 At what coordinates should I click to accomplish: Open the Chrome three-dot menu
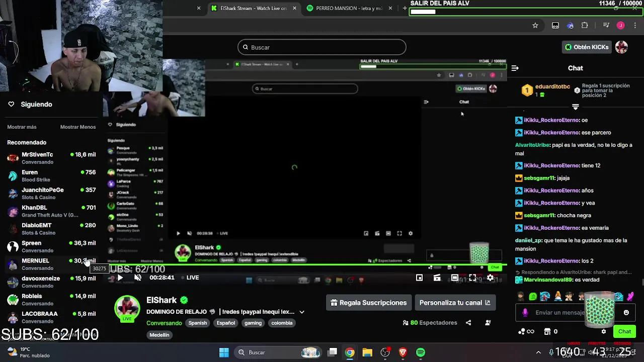click(x=634, y=26)
